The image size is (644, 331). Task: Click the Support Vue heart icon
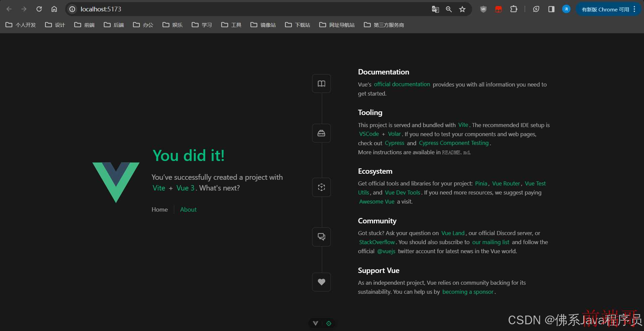pos(321,282)
